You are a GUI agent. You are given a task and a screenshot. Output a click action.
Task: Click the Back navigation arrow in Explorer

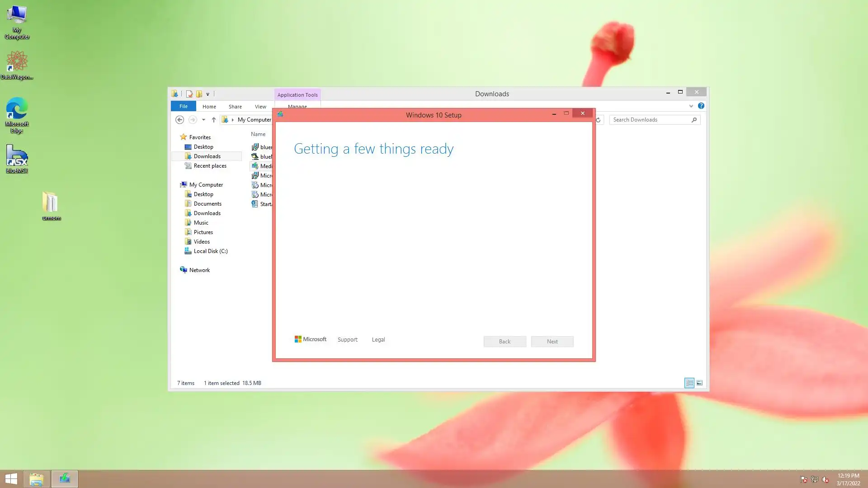[x=179, y=120]
